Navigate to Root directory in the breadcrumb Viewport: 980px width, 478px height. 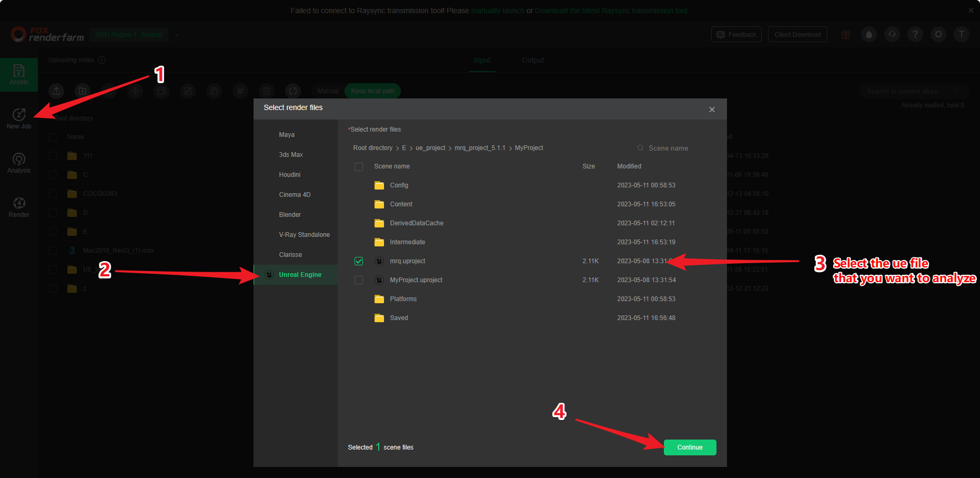click(x=372, y=148)
